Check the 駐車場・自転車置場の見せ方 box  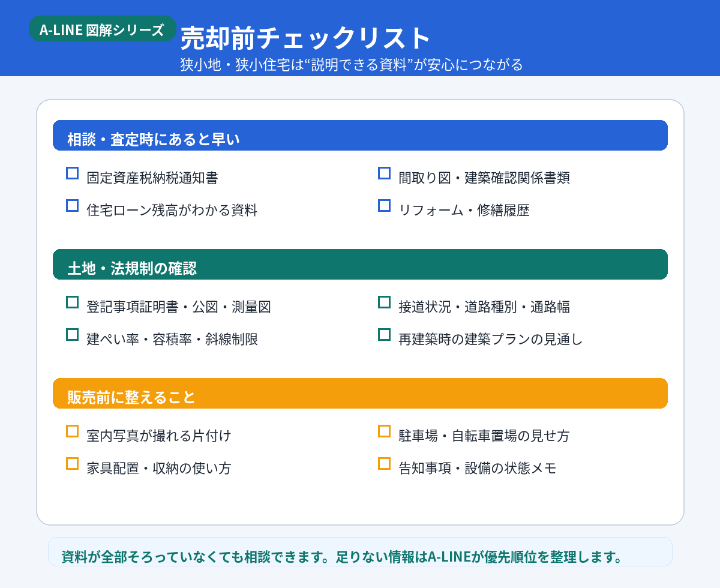click(x=385, y=431)
